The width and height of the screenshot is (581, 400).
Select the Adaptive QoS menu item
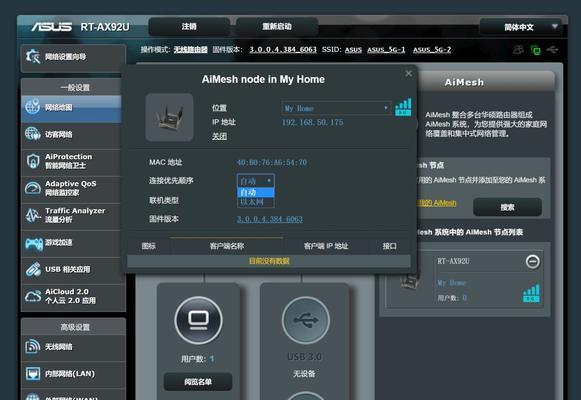[71, 189]
